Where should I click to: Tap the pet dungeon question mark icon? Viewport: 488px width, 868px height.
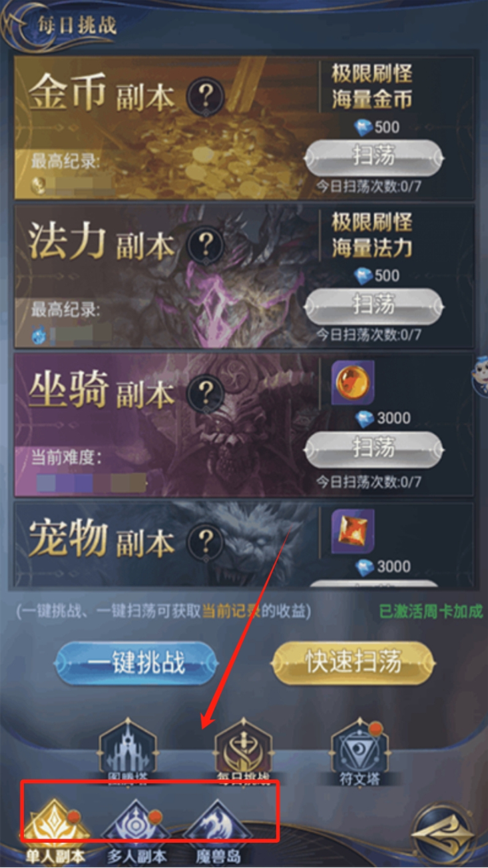point(205,541)
